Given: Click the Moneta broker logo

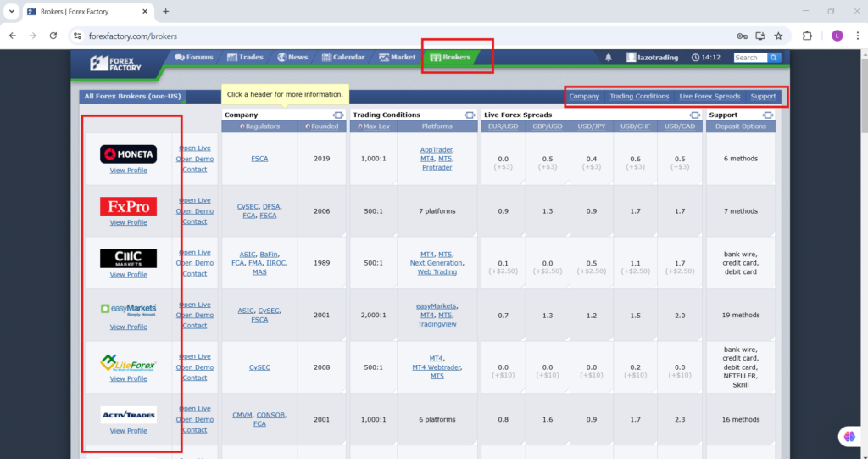Looking at the screenshot, I should (129, 154).
